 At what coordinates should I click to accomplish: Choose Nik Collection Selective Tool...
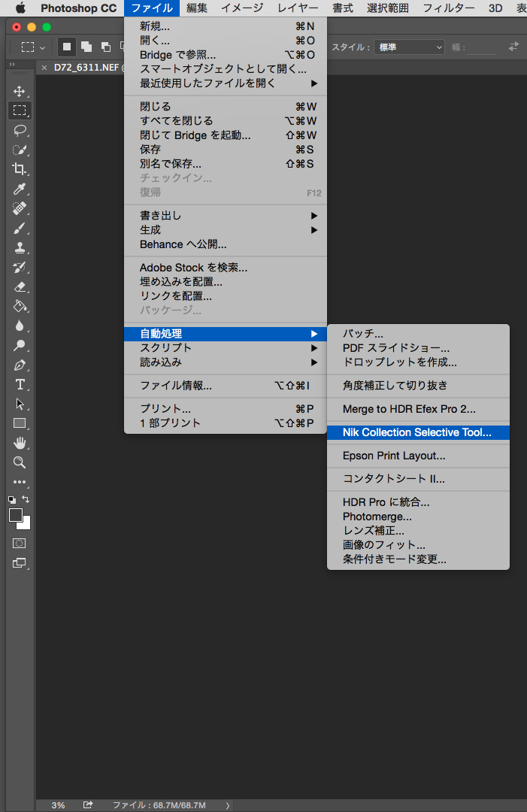pyautogui.click(x=418, y=432)
